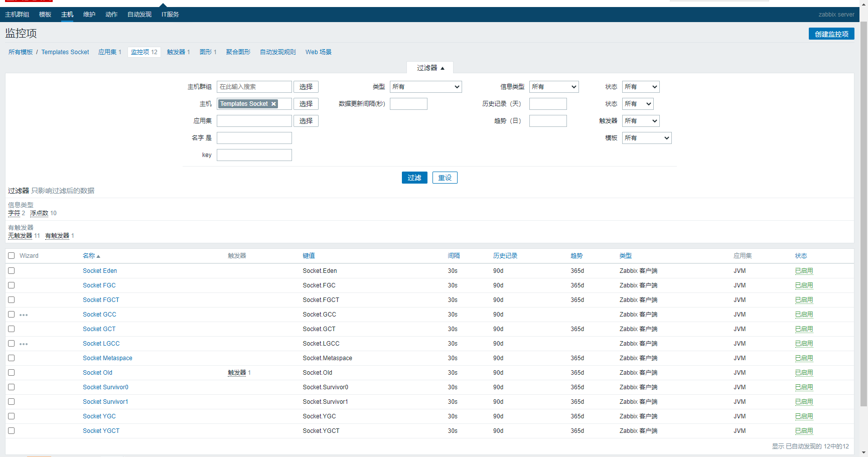Viewport: 868px width, 457px height.
Task: Open the 触发器 filter dropdown
Action: coord(641,121)
